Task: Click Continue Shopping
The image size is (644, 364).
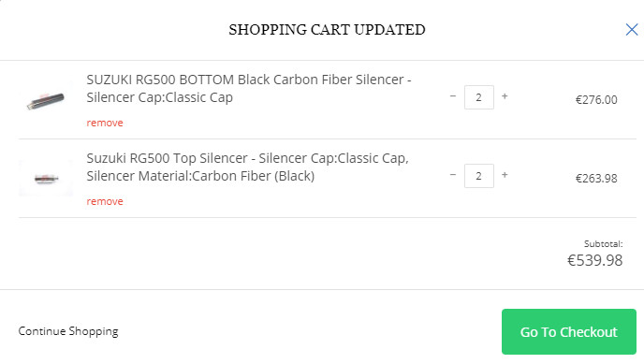Action: pos(68,331)
